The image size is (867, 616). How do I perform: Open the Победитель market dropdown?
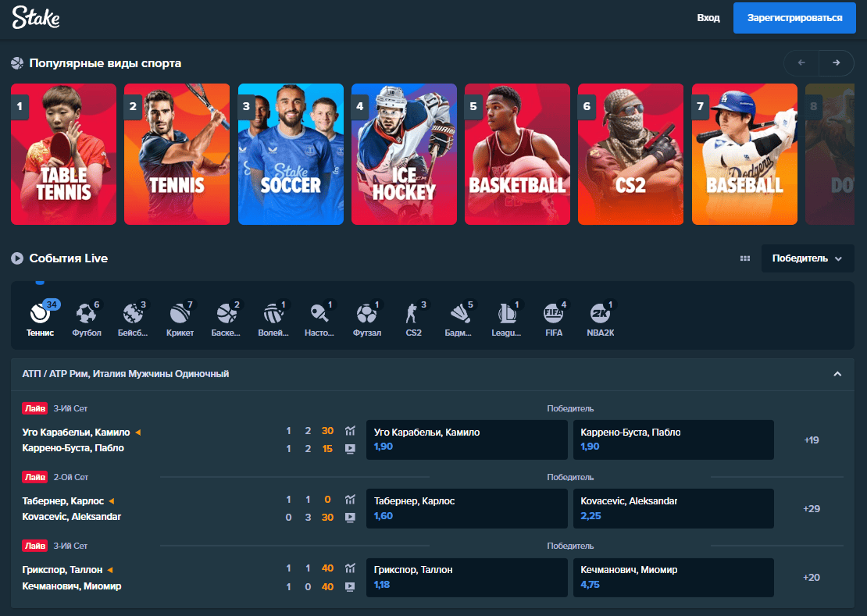[x=807, y=258]
